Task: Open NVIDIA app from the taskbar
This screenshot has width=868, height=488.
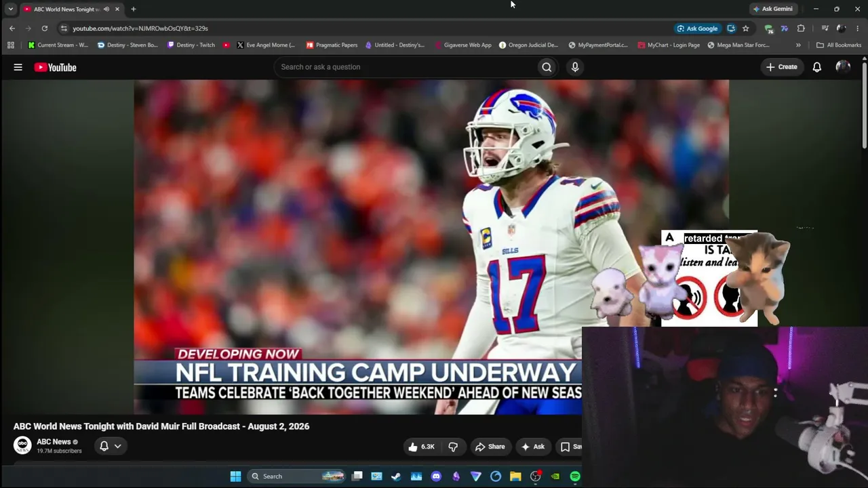Action: click(x=555, y=476)
